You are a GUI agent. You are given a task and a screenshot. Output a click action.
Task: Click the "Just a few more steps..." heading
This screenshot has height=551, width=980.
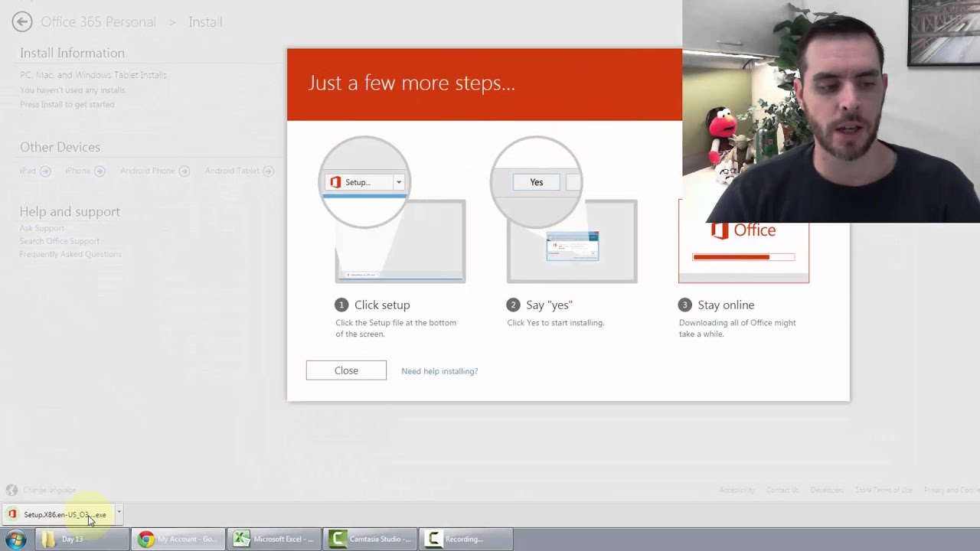coord(412,83)
